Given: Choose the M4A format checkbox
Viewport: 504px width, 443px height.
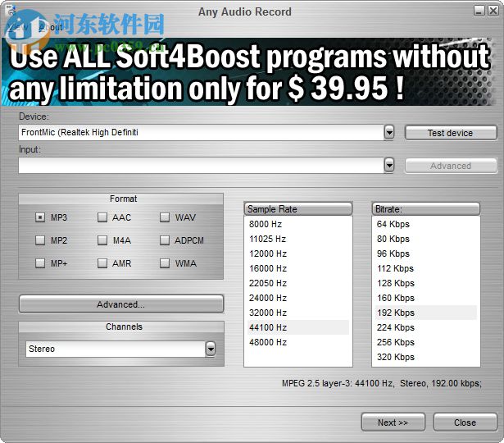Looking at the screenshot, I should point(102,240).
